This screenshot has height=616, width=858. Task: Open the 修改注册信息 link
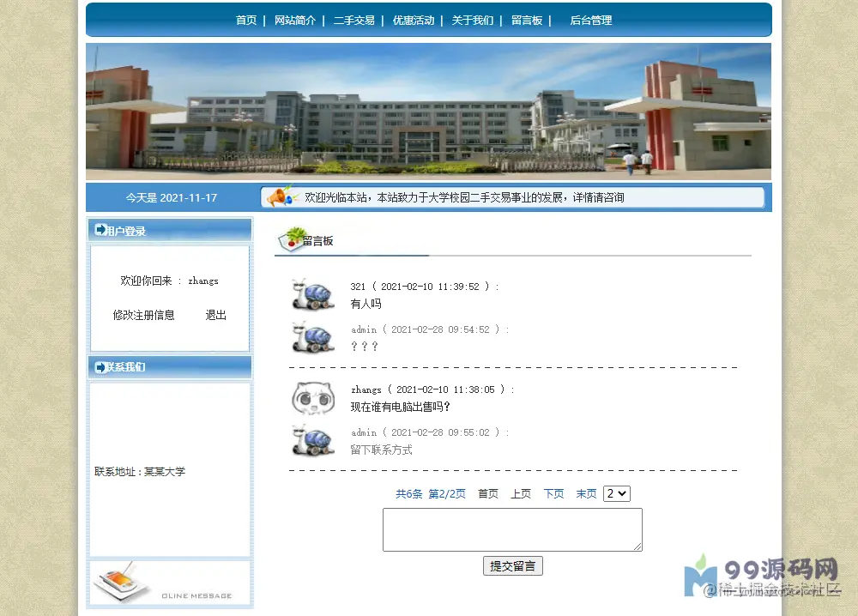tap(143, 315)
